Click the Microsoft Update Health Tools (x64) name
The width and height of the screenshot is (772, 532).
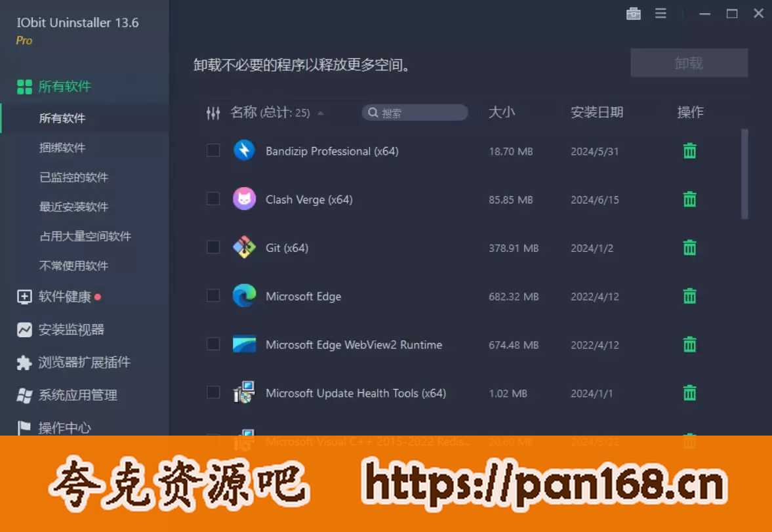(356, 393)
